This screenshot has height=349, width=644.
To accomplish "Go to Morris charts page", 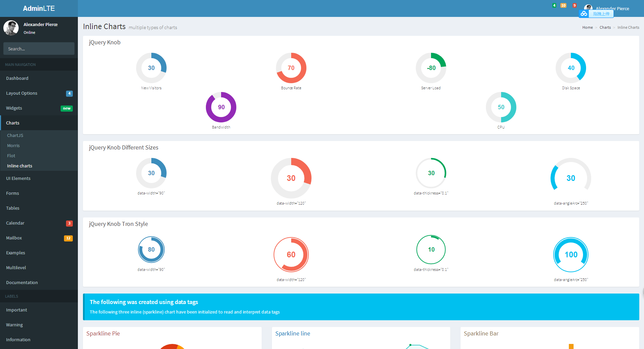I will 39,145.
